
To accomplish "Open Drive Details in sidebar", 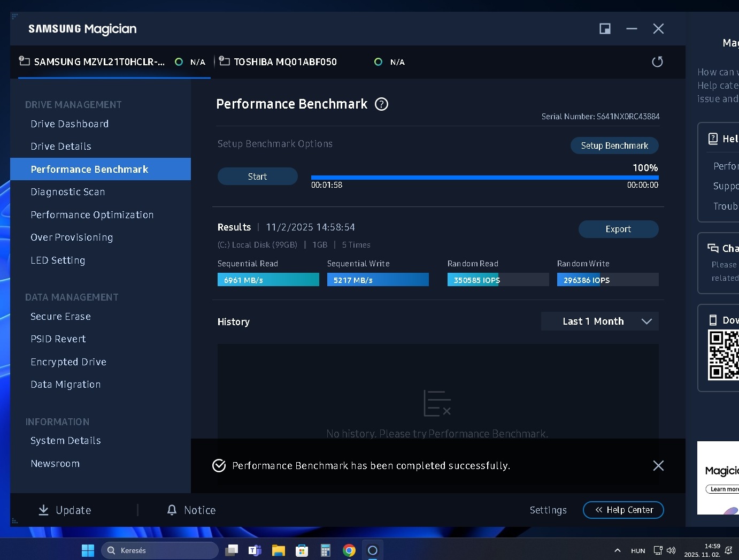I will tap(61, 147).
